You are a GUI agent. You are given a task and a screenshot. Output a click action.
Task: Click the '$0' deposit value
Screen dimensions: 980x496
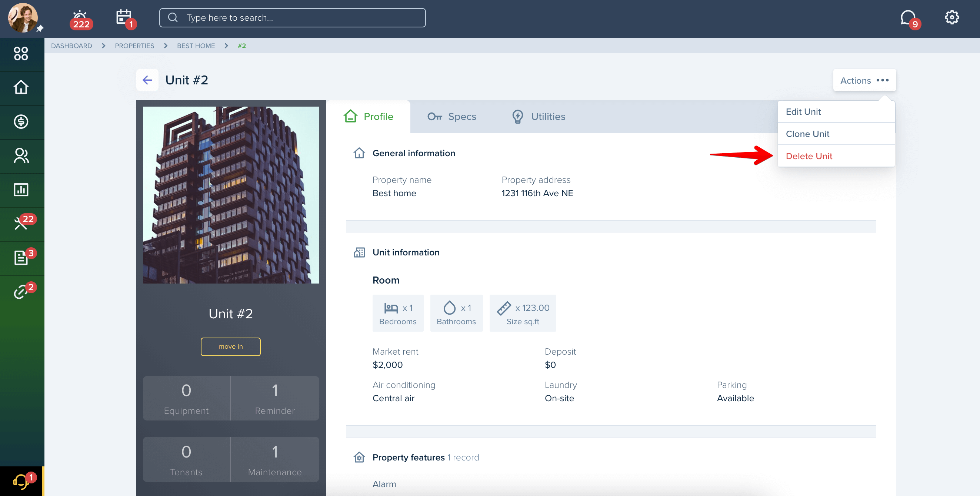coord(550,365)
